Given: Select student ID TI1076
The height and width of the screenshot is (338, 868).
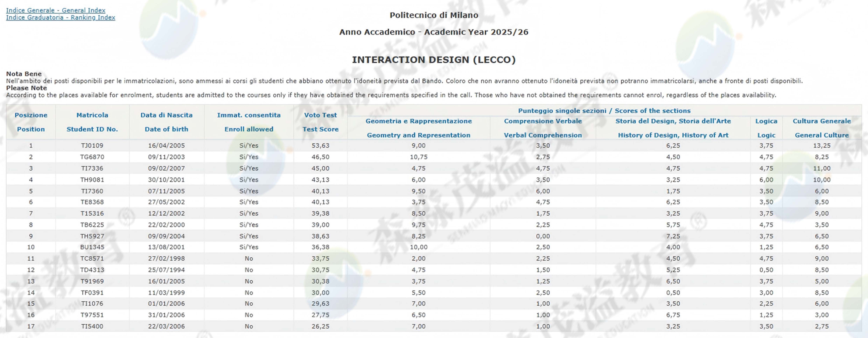Looking at the screenshot, I should pos(92,304).
